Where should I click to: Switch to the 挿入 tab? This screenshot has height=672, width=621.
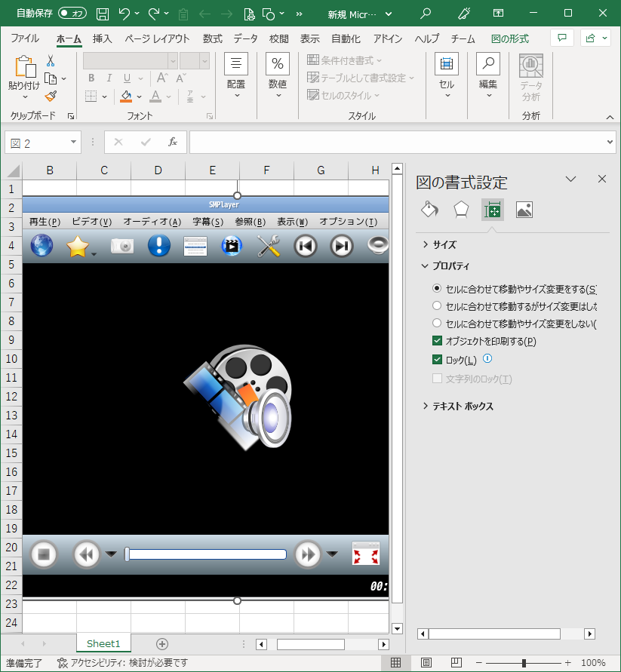point(102,38)
